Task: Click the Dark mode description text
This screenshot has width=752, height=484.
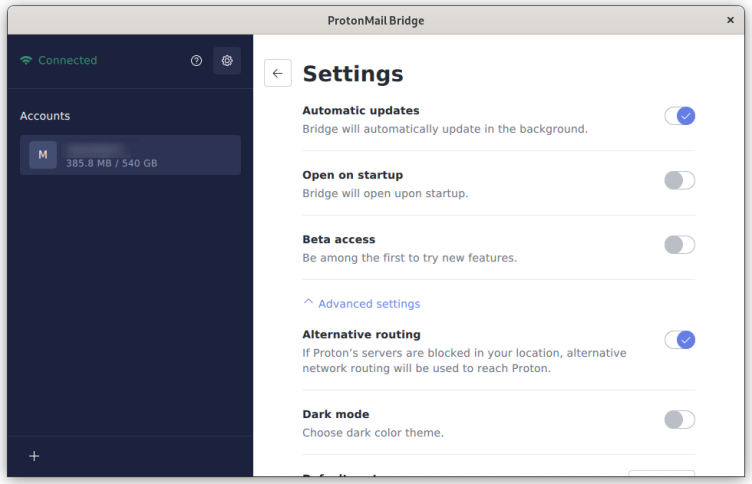Action: (x=372, y=433)
